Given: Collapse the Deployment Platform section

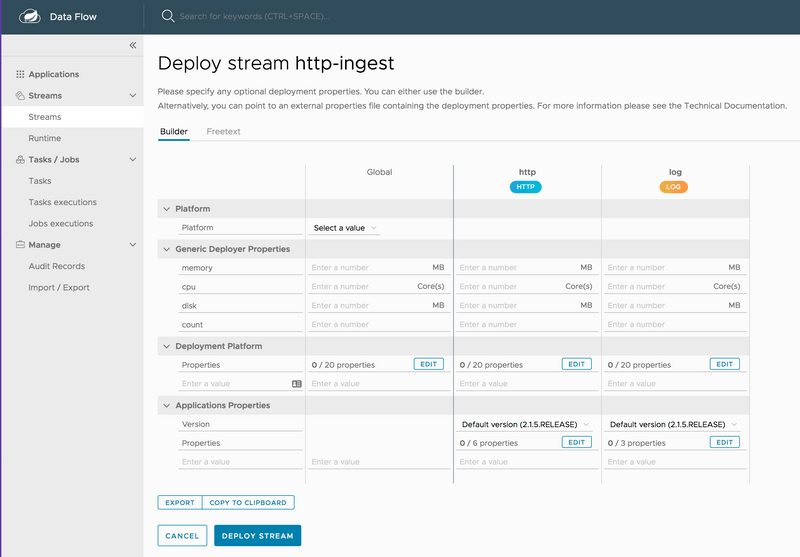Looking at the screenshot, I should point(166,346).
